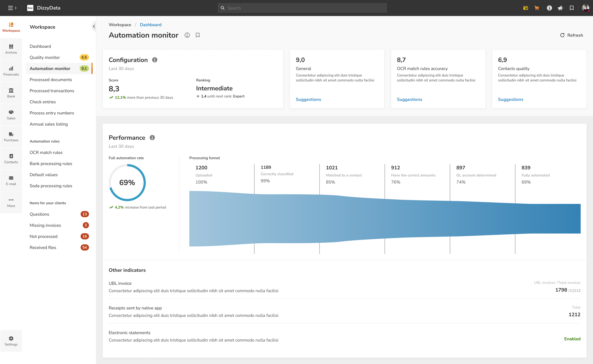Click info icon next to Configuration
This screenshot has width=593, height=364.
pos(155,60)
